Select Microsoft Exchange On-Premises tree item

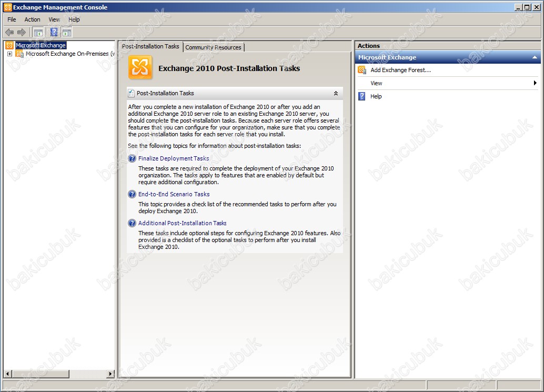[x=70, y=54]
